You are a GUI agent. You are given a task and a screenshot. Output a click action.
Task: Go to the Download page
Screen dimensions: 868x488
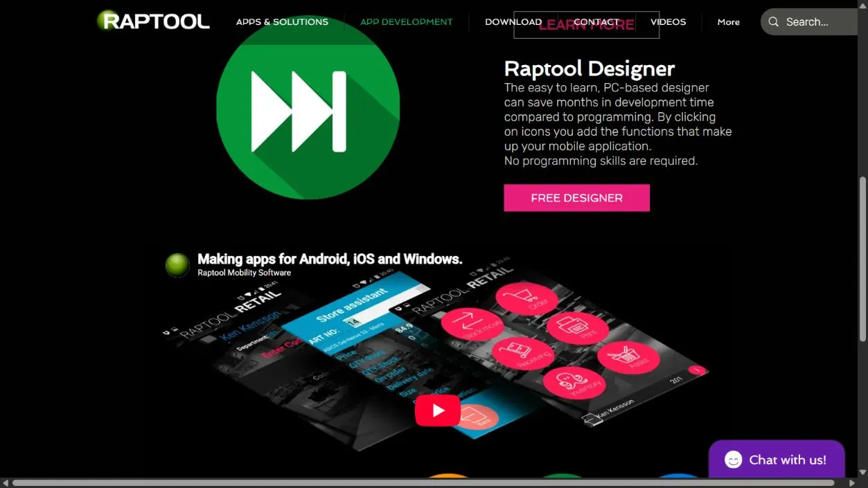(x=513, y=22)
